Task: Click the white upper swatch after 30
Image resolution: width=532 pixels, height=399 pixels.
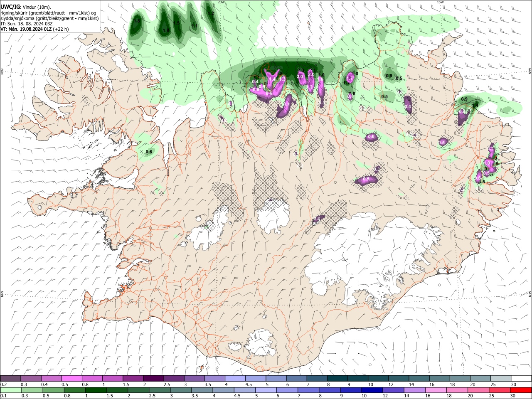Action: (x=521, y=378)
